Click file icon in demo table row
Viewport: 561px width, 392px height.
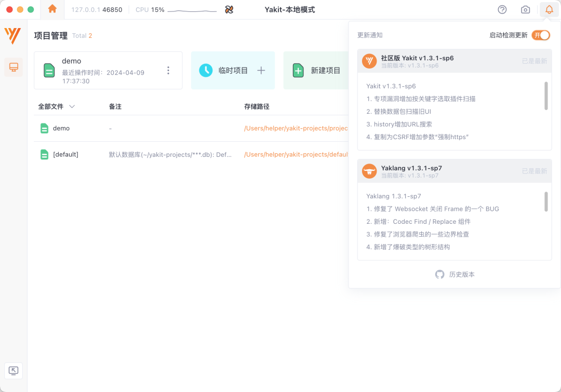point(44,128)
